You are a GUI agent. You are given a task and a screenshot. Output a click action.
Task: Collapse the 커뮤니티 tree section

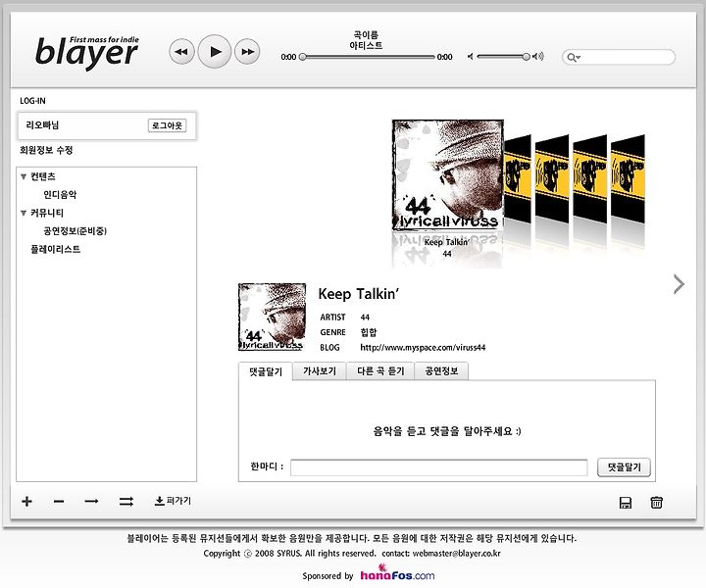24,214
